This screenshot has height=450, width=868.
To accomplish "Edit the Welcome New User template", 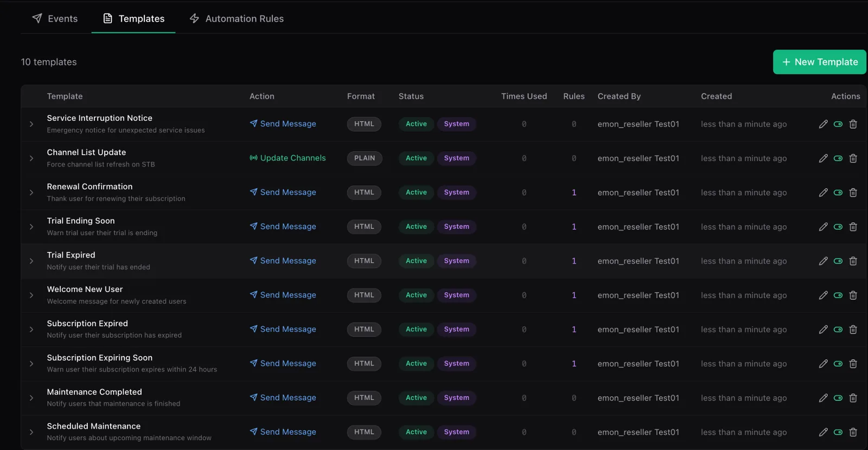I will coord(823,295).
